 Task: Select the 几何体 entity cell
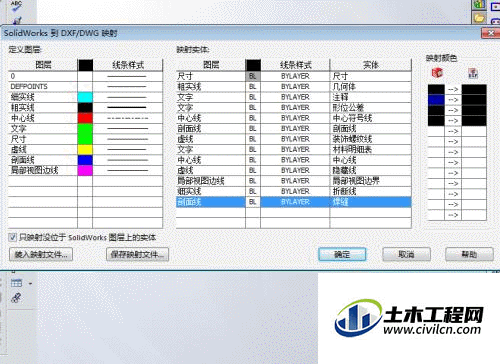point(371,87)
